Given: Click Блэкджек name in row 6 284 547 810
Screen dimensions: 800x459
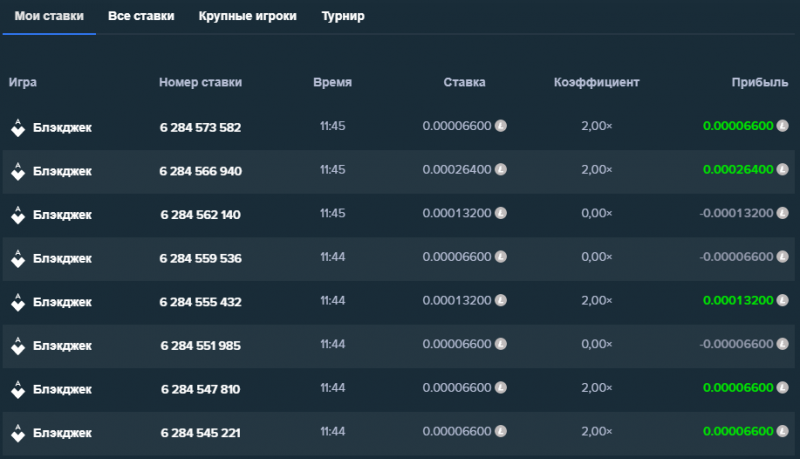Looking at the screenshot, I should coord(62,389).
